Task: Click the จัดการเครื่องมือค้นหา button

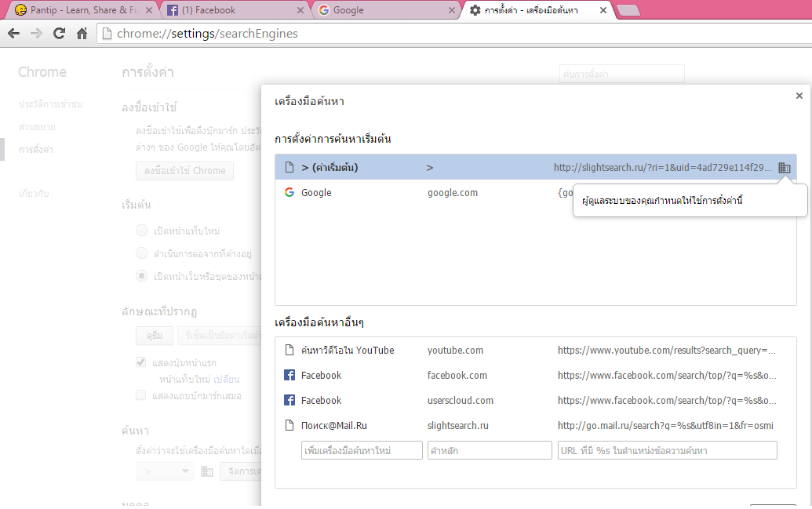Action: pyautogui.click(x=241, y=471)
